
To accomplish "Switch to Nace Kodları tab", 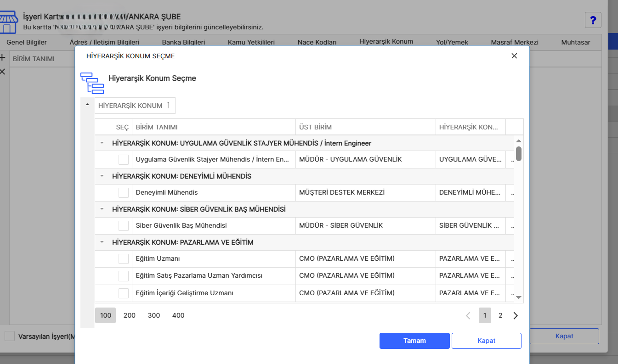I will click(x=317, y=42).
